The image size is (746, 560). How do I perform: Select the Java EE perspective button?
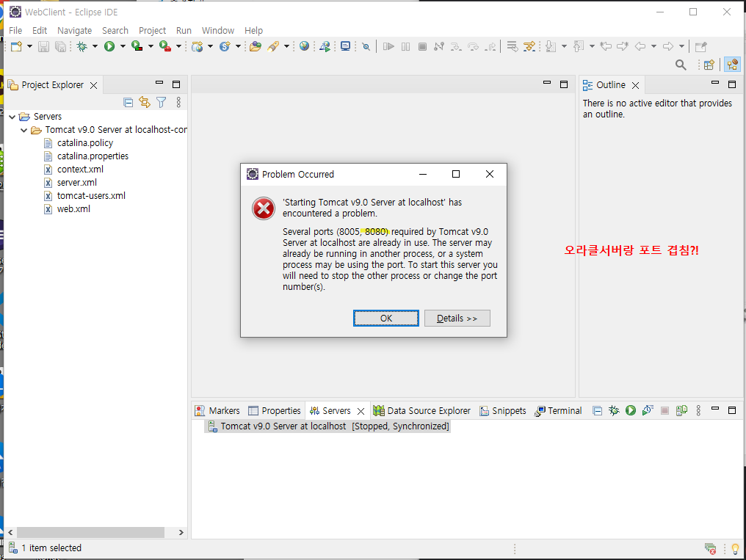pyautogui.click(x=732, y=65)
